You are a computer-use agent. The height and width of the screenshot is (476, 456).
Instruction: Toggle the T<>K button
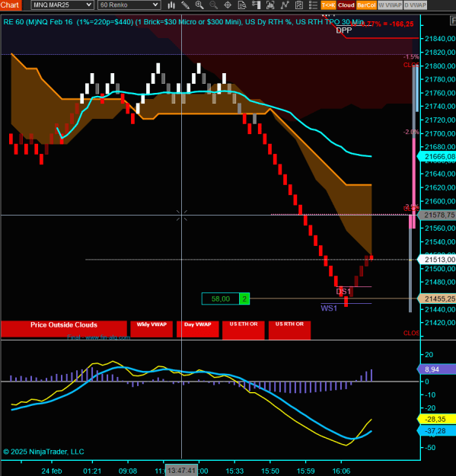[x=328, y=5]
